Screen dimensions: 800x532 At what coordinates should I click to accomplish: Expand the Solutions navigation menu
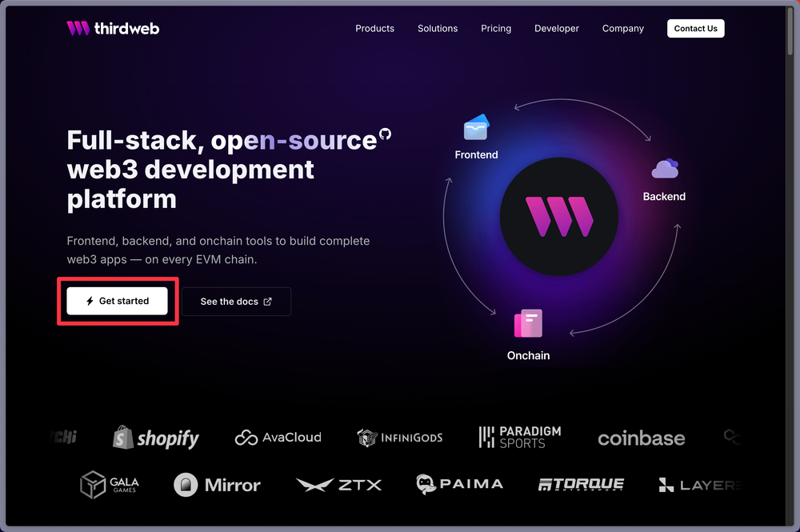[x=438, y=28]
